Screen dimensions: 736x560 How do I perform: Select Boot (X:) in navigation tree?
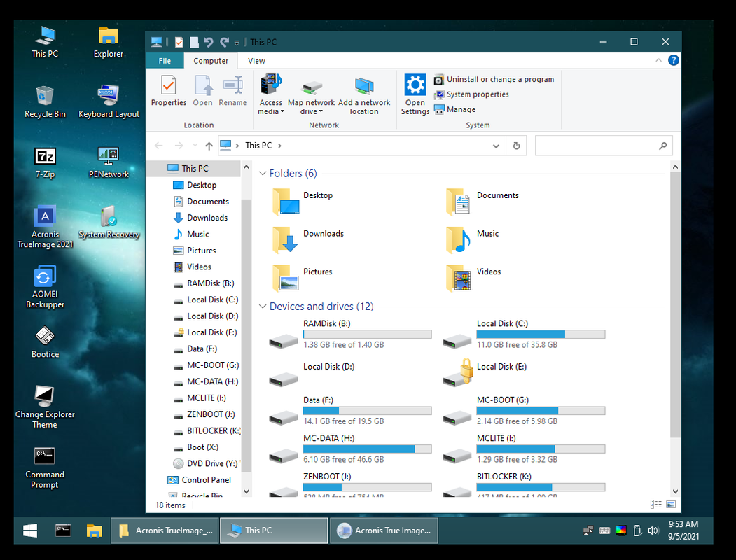tap(202, 447)
